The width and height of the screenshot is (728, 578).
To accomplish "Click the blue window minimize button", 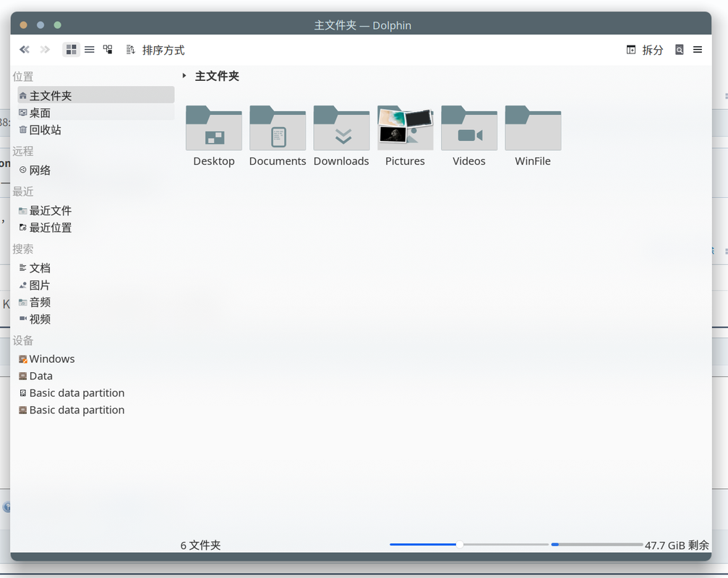I will (x=40, y=25).
